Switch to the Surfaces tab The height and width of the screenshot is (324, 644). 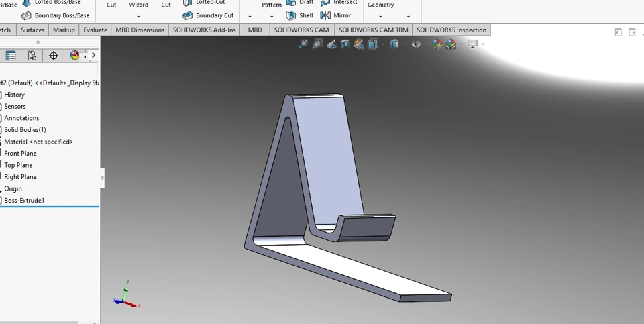coord(32,30)
